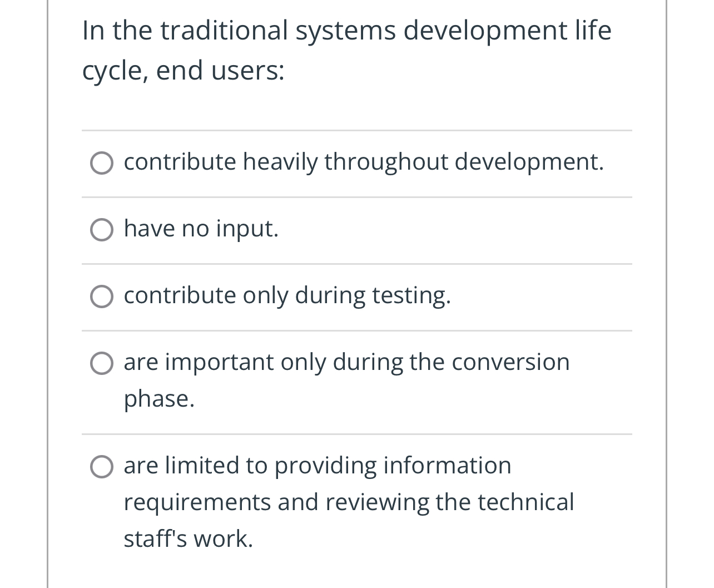Select the last answer's radio button

point(102,467)
